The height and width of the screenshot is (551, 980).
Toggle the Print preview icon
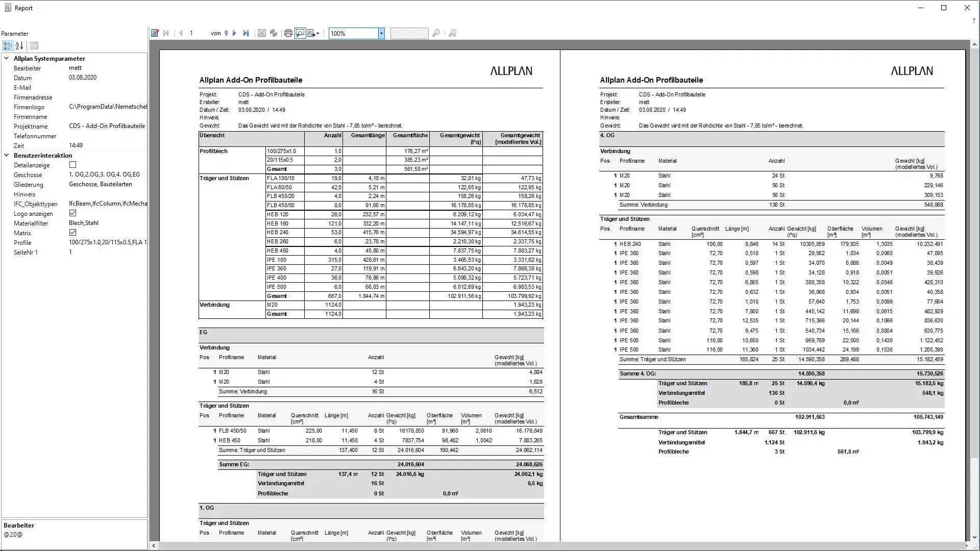(x=300, y=33)
